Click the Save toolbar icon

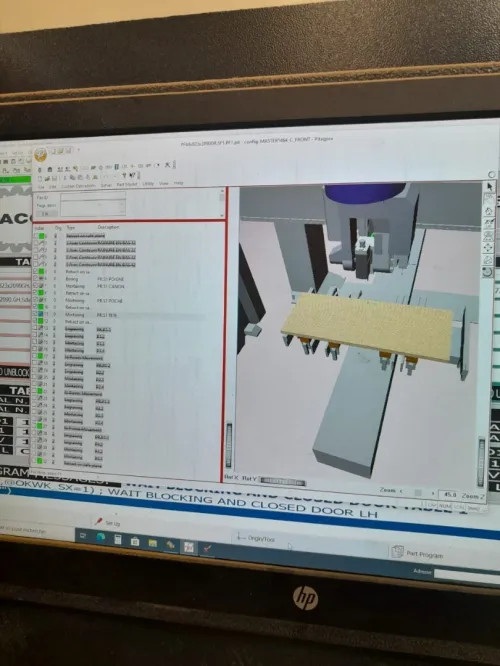(x=54, y=179)
